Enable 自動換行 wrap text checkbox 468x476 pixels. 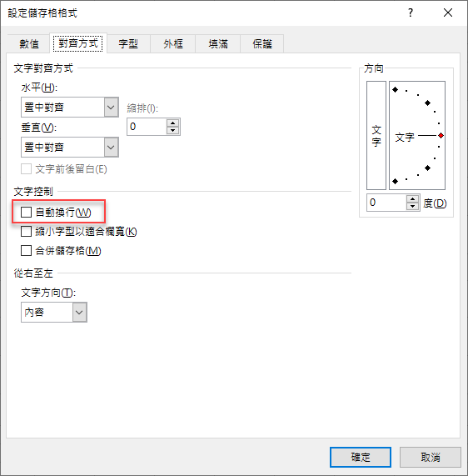pyautogui.click(x=26, y=213)
